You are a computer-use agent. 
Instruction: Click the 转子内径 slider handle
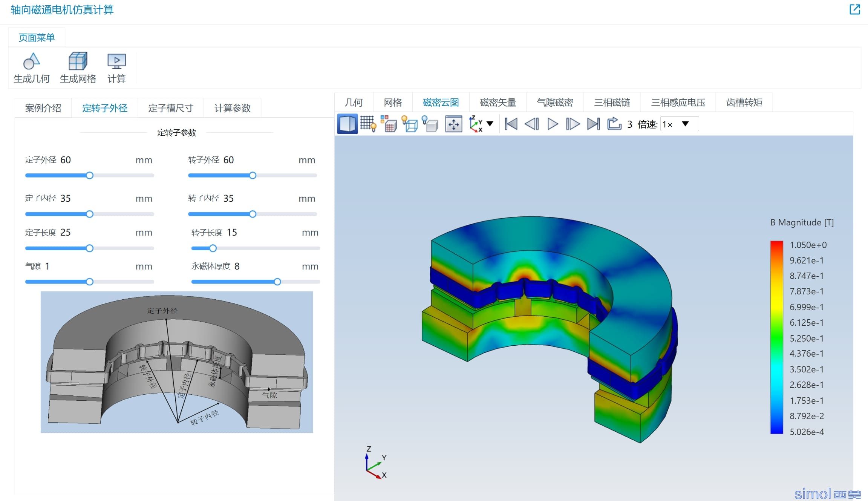click(x=253, y=214)
